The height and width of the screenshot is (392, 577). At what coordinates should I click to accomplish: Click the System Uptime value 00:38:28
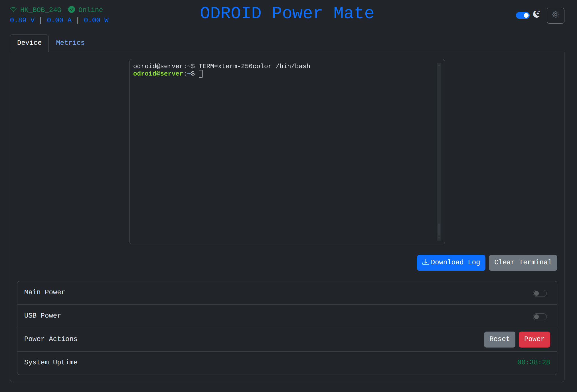pos(533,362)
